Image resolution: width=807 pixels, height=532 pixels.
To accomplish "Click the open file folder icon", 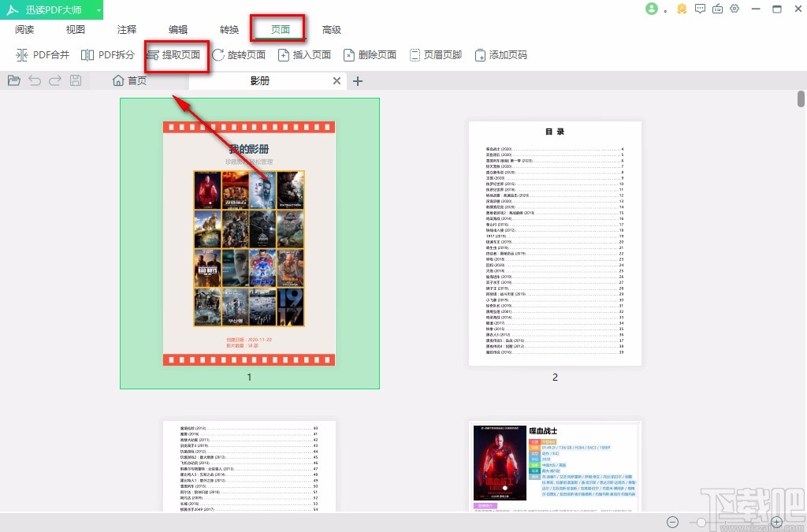I will coord(14,80).
